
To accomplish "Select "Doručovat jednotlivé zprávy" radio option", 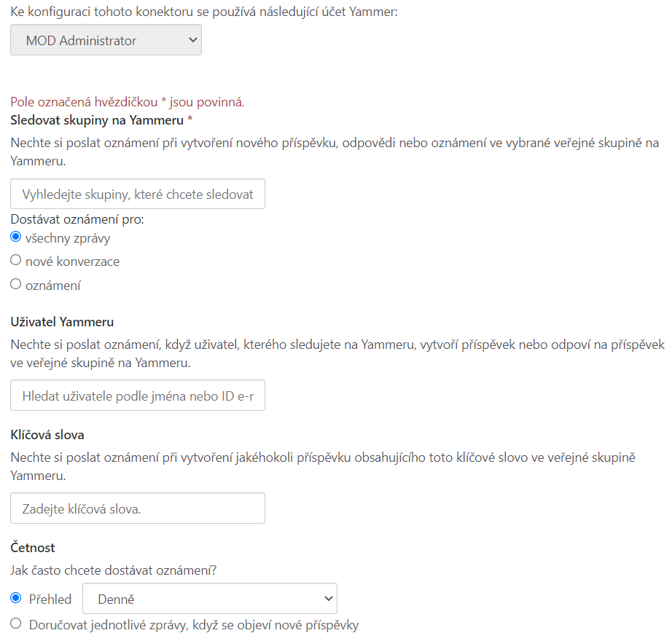I will 16,624.
